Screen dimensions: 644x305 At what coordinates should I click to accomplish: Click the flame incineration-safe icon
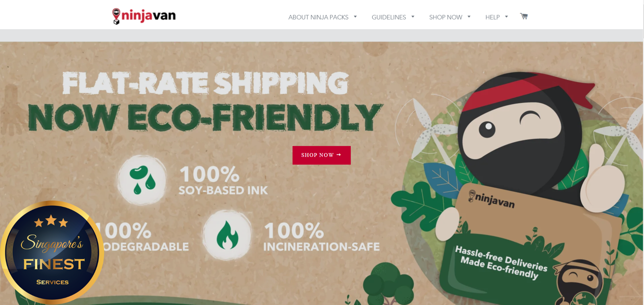(x=227, y=235)
